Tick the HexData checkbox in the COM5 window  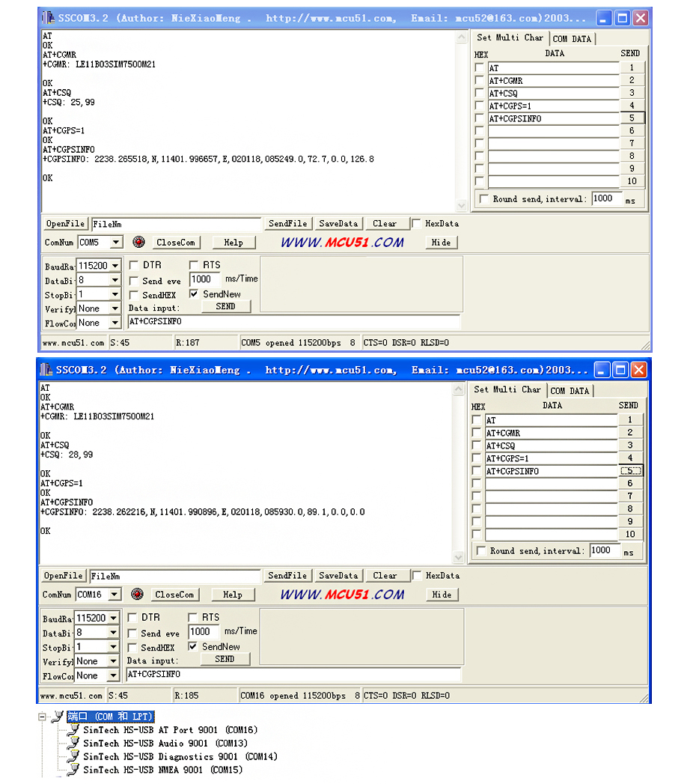[415, 223]
